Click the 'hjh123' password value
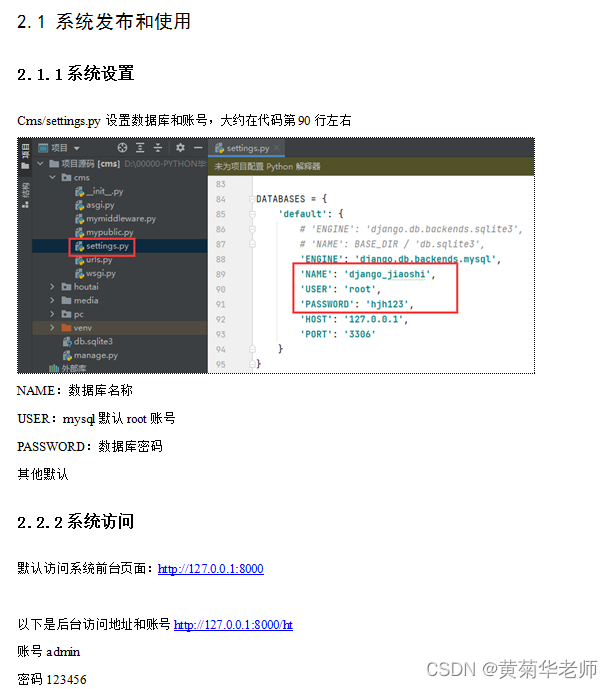 tap(387, 304)
